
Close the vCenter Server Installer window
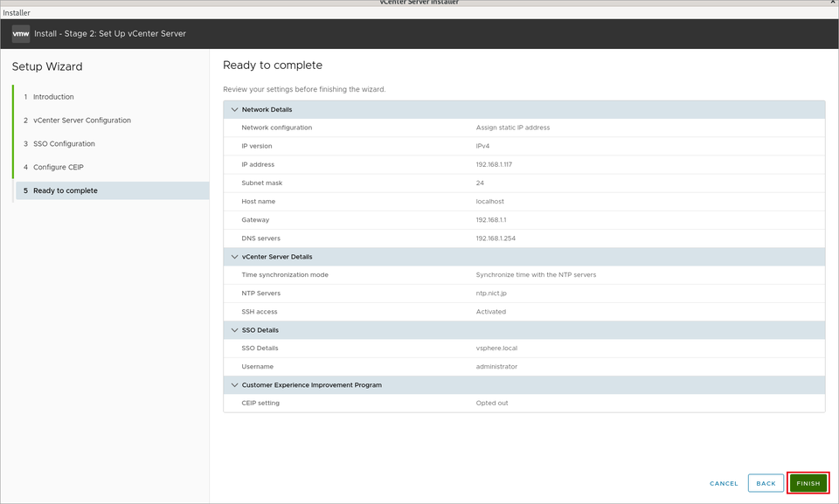(833, 3)
